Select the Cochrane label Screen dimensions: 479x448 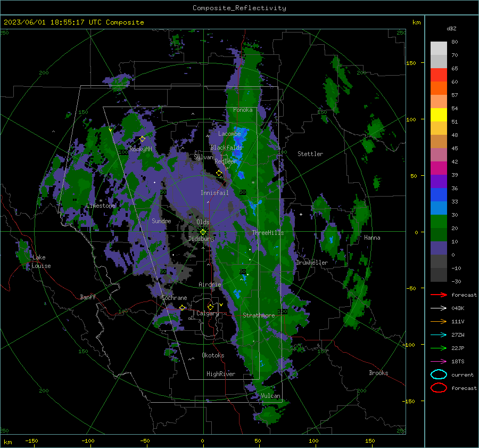pos(174,298)
